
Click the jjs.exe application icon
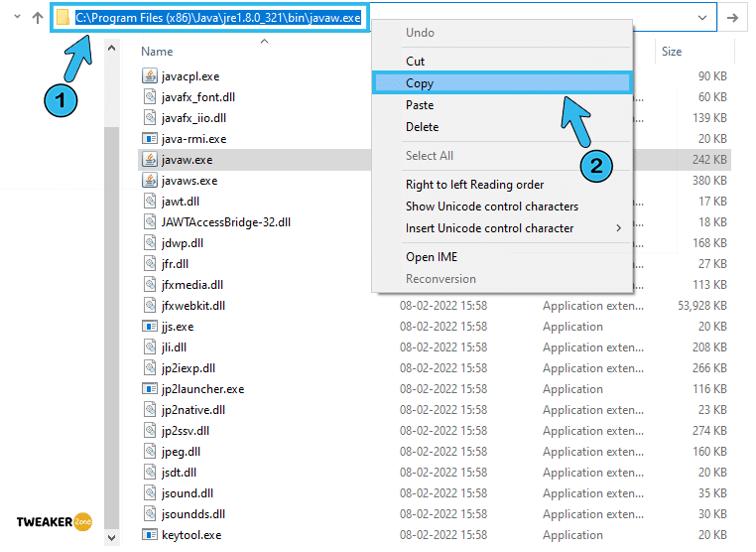[150, 327]
